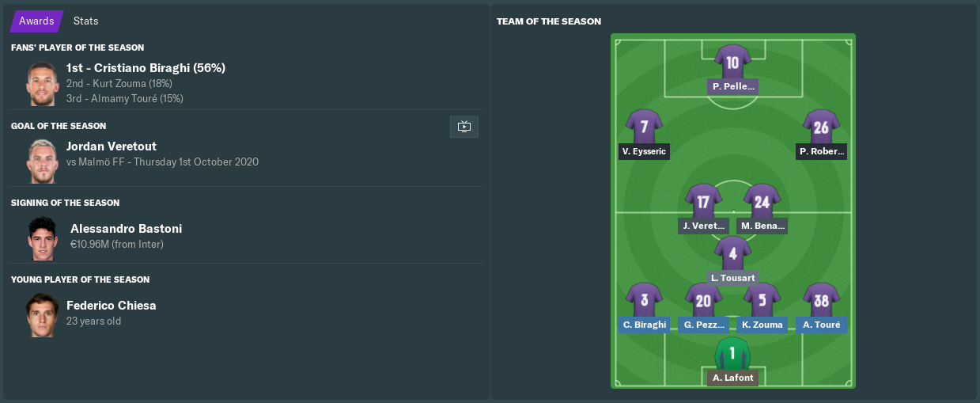Open Federico Chiesa's profile
980x403 pixels.
112,306
